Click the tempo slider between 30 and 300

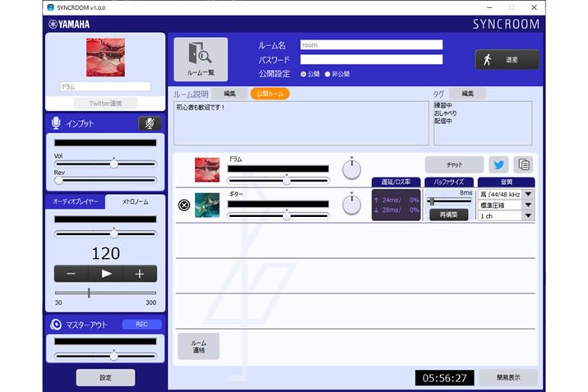[105, 293]
